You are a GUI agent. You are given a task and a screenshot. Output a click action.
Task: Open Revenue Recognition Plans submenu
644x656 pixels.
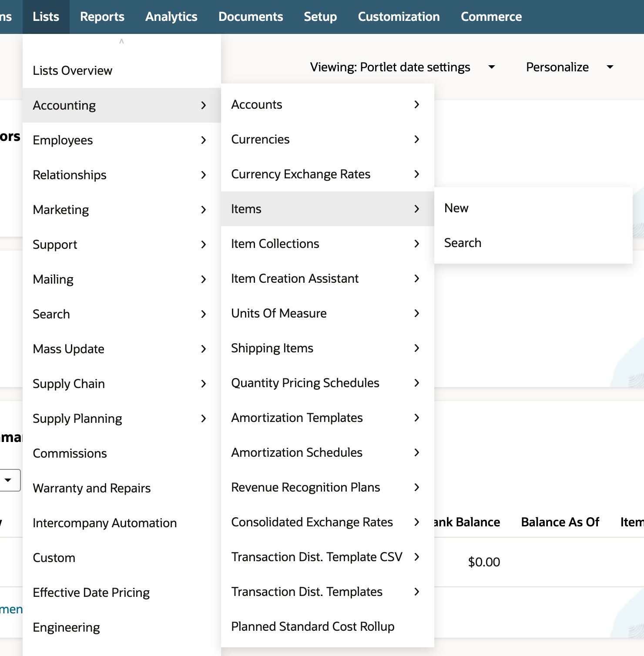pyautogui.click(x=328, y=487)
